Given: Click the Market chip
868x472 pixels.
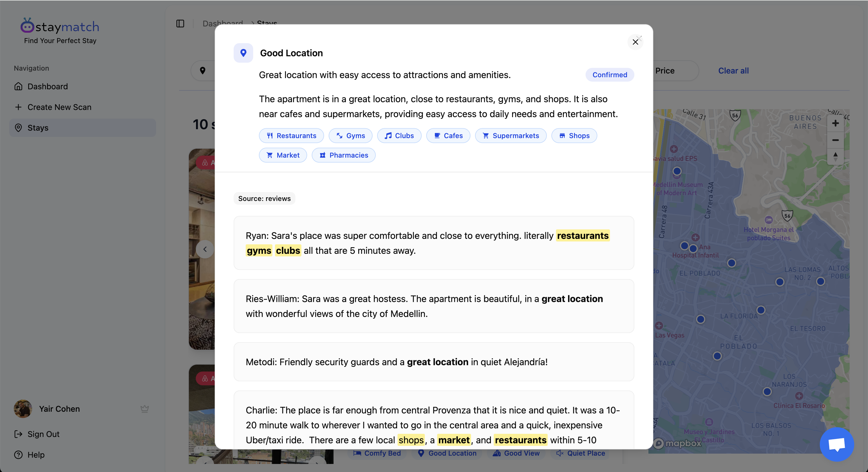Looking at the screenshot, I should click(283, 155).
